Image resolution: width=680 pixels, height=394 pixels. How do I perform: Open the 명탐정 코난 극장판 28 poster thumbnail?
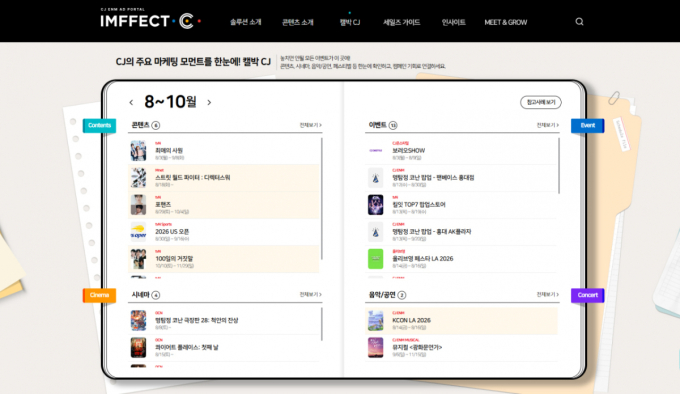[138, 321]
